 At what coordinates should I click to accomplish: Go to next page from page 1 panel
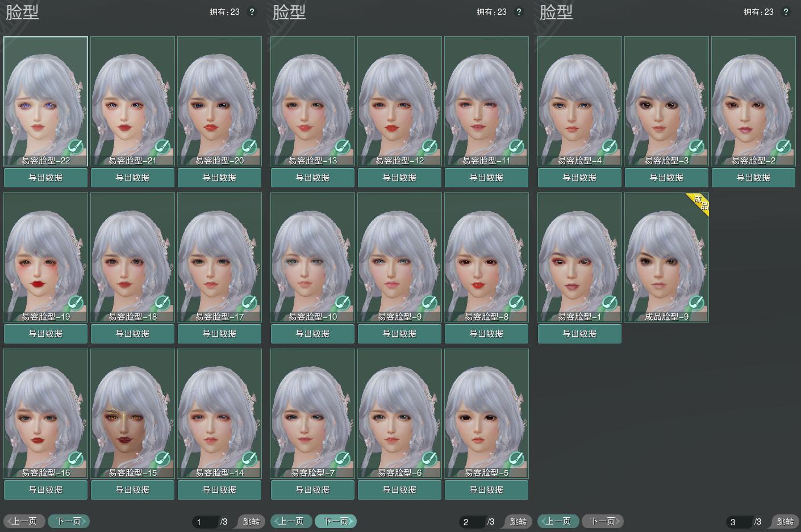(69, 521)
